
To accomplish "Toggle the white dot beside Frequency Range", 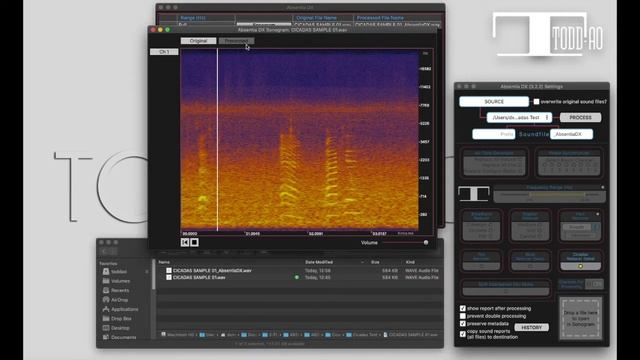I will pos(603,187).
